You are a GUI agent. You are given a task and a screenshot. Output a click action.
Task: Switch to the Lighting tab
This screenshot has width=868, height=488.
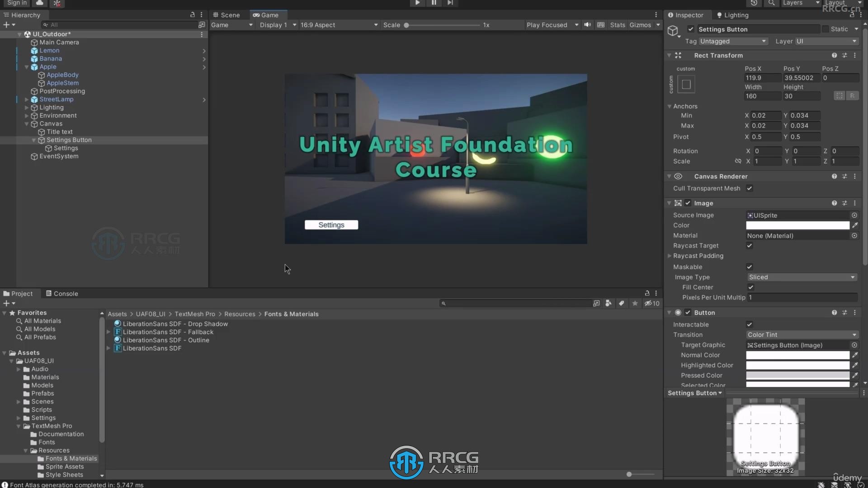[x=733, y=15]
